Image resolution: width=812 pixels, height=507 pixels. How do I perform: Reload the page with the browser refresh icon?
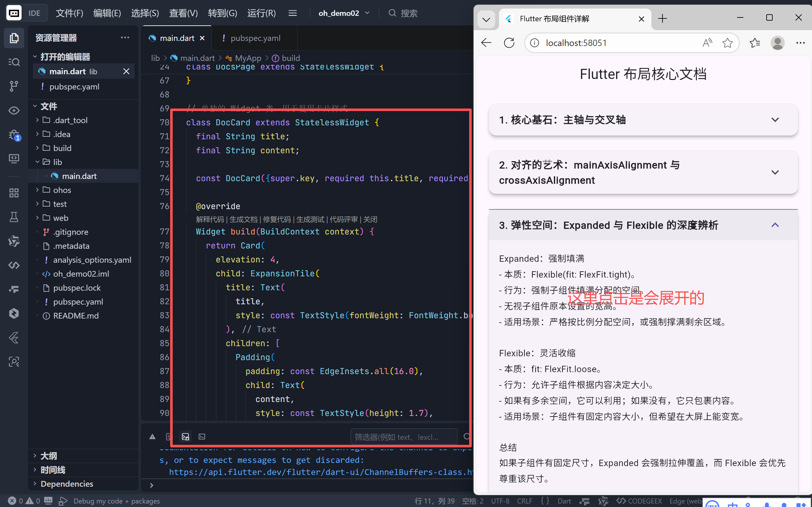[509, 43]
